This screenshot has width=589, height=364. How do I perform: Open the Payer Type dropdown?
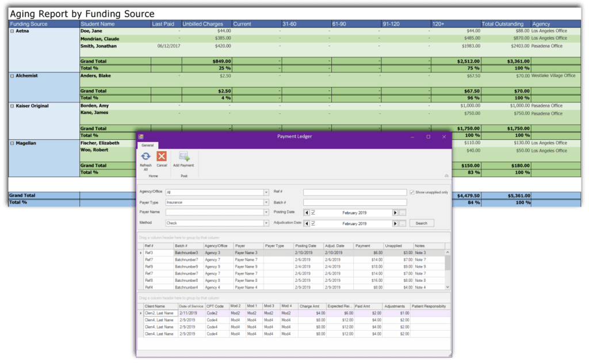(x=266, y=202)
